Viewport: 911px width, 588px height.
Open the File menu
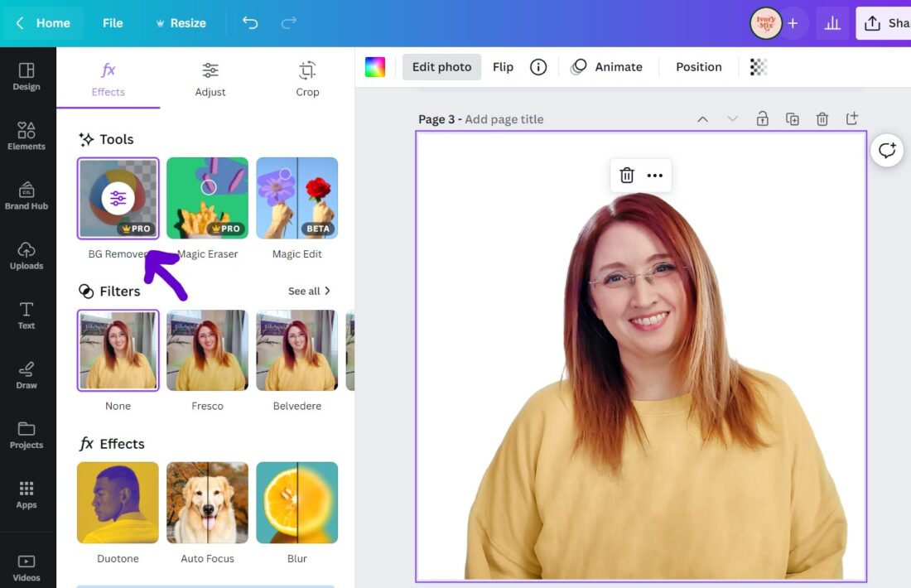point(113,23)
